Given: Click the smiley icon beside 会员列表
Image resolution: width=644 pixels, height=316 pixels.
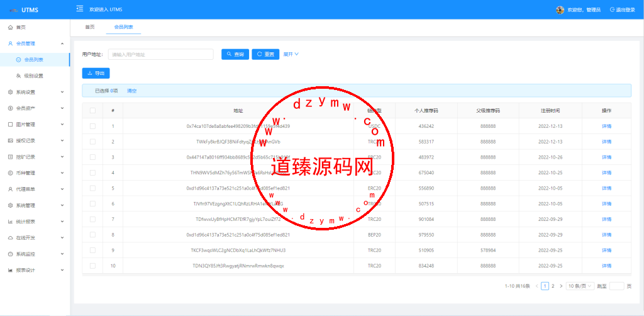Looking at the screenshot, I should (x=18, y=60).
